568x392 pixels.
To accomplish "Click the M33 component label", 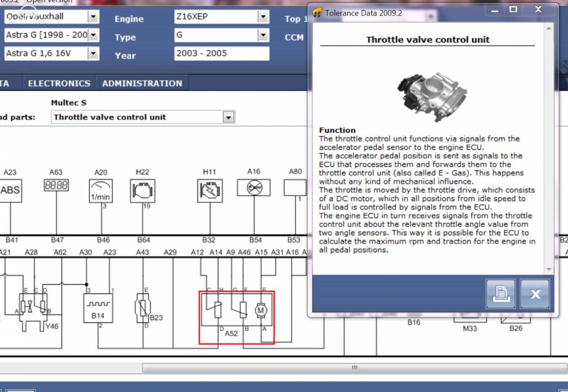I will pyautogui.click(x=469, y=329).
